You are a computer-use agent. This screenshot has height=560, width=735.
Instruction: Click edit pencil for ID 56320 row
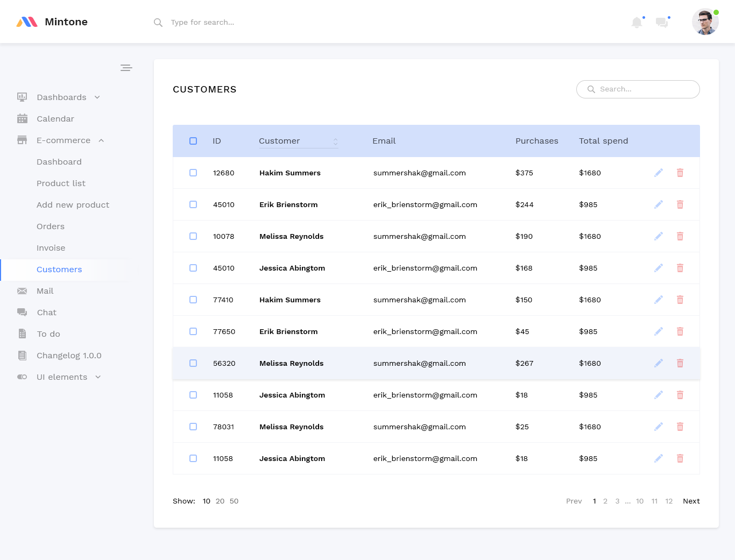pos(659,363)
